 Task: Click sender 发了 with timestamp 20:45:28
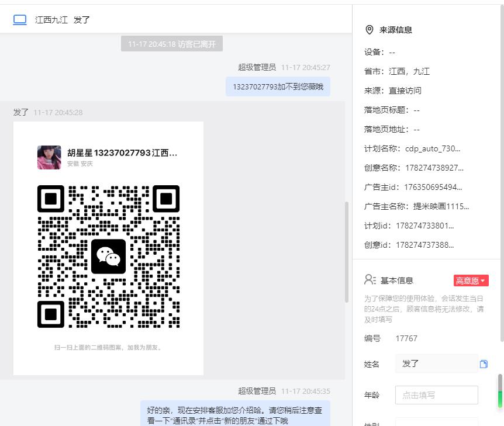(48, 112)
